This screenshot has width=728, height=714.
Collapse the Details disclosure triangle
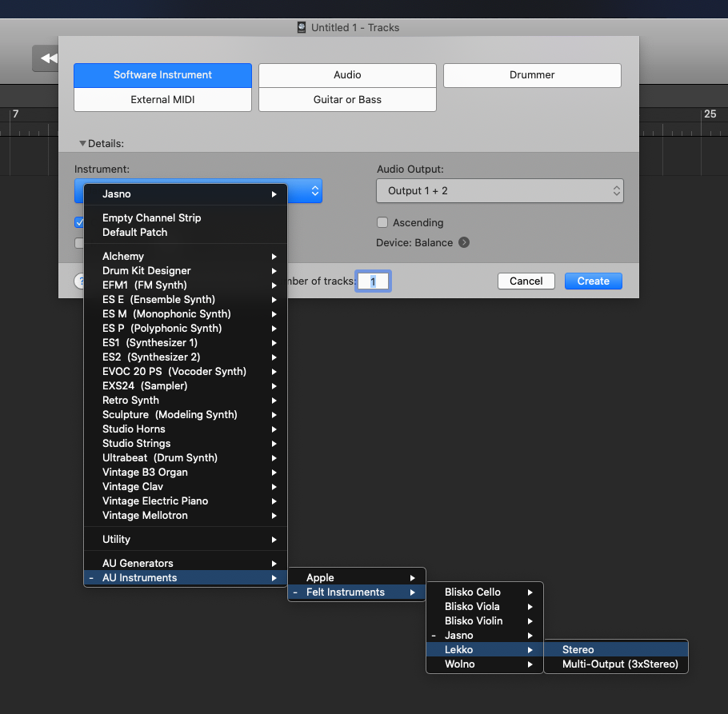[82, 143]
